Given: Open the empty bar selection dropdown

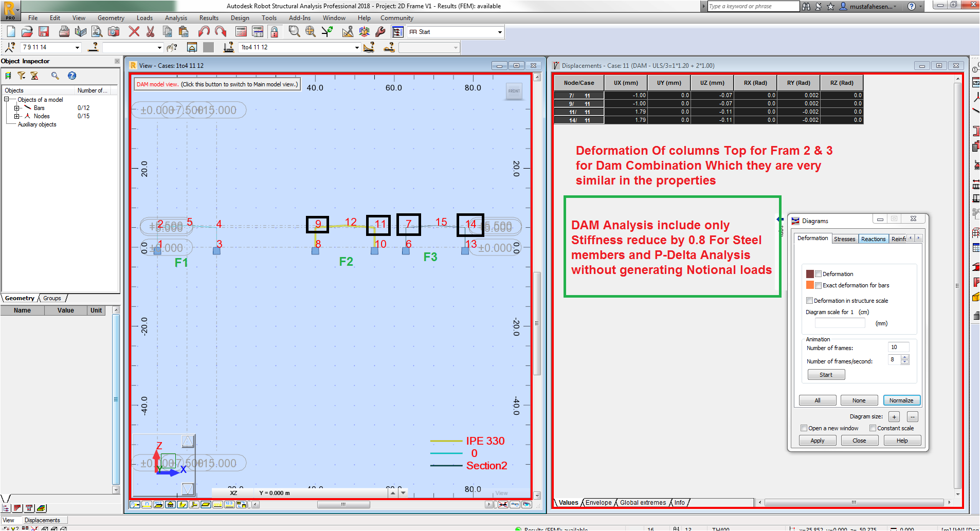Looking at the screenshot, I should 160,47.
